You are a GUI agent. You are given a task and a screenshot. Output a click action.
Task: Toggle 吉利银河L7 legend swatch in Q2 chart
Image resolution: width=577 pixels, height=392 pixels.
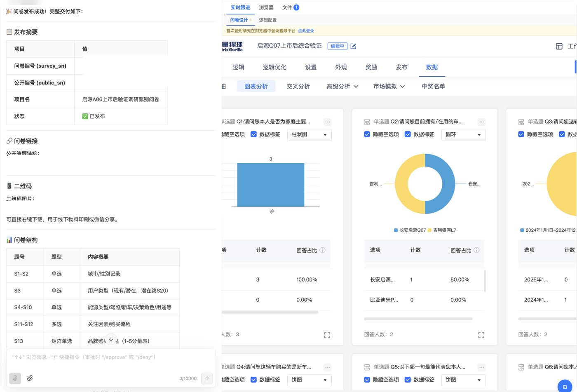coord(429,230)
